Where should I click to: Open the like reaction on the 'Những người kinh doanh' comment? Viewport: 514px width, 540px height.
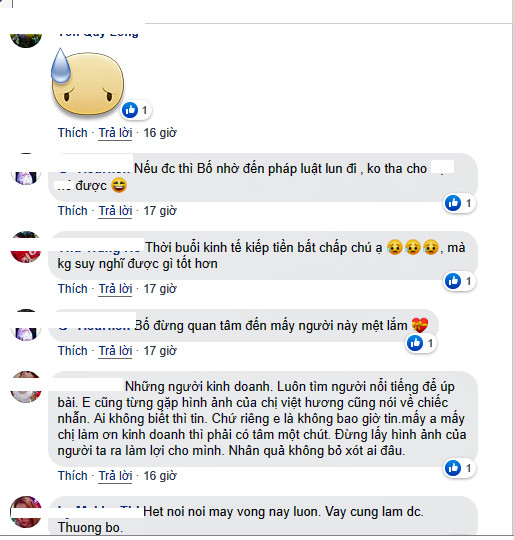453,468
